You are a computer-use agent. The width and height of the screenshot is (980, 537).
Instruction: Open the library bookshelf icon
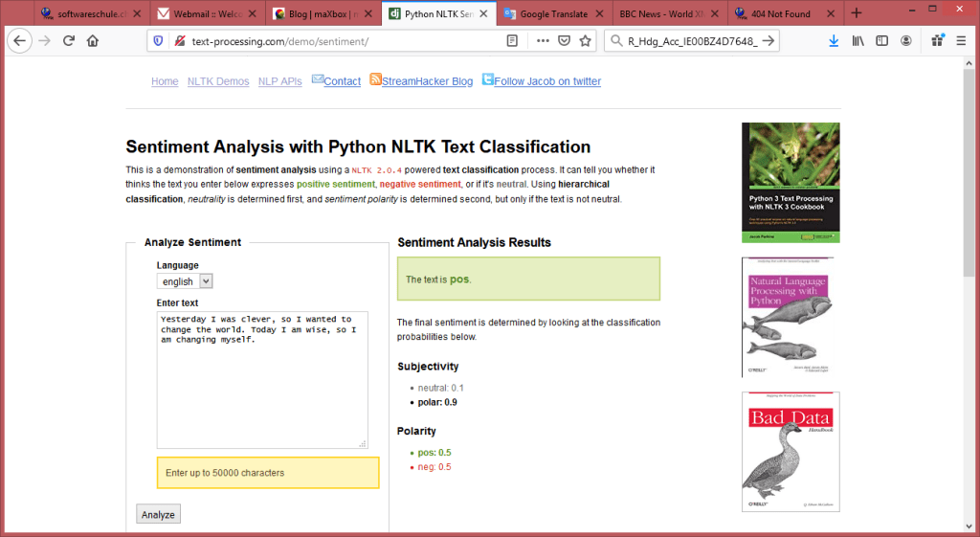[x=858, y=41]
